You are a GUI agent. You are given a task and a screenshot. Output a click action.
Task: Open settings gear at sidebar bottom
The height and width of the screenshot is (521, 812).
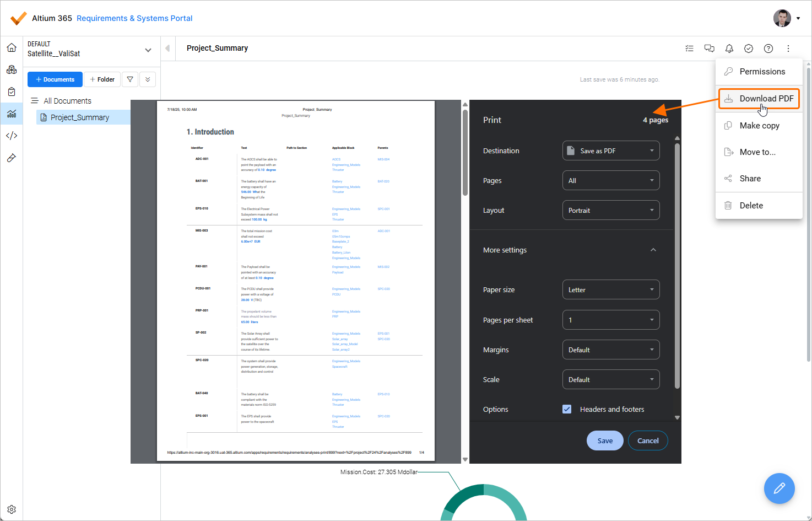coord(12,509)
